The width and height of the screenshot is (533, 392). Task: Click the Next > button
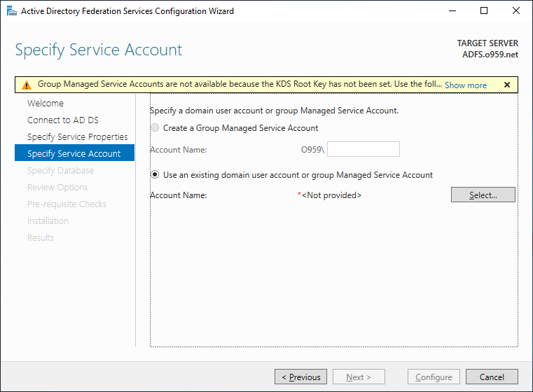[x=359, y=377]
